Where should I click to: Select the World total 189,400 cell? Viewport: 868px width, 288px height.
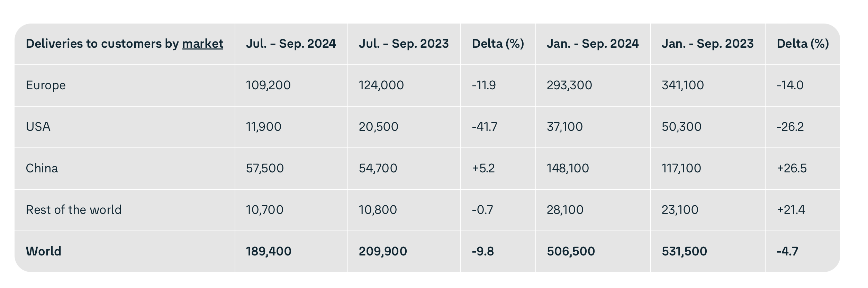point(269,251)
